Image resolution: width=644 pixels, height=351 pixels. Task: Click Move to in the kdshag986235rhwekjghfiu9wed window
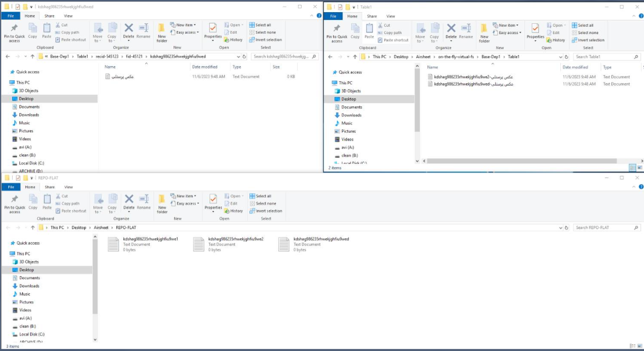(x=98, y=32)
